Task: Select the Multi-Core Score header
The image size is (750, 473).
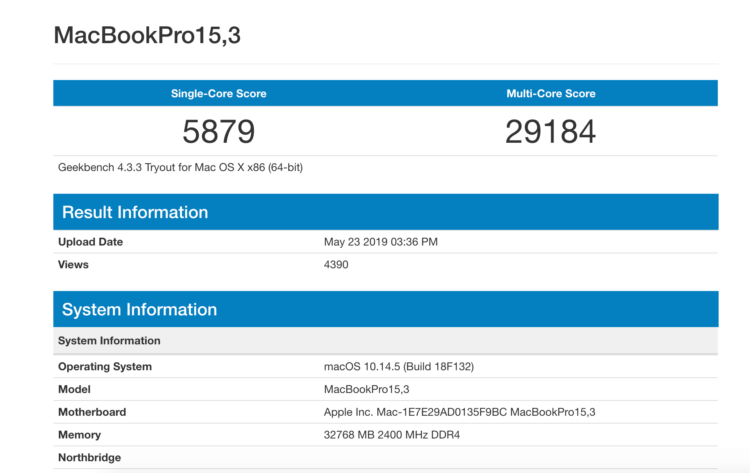Action: pos(551,93)
